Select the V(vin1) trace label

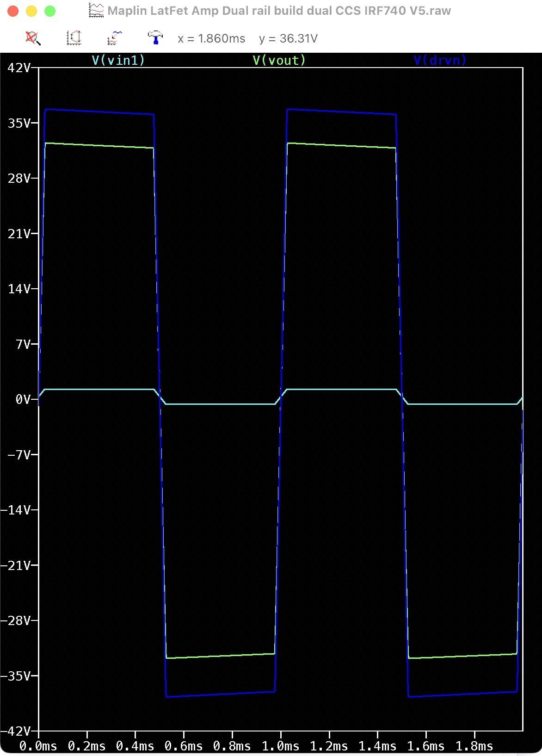pos(118,60)
